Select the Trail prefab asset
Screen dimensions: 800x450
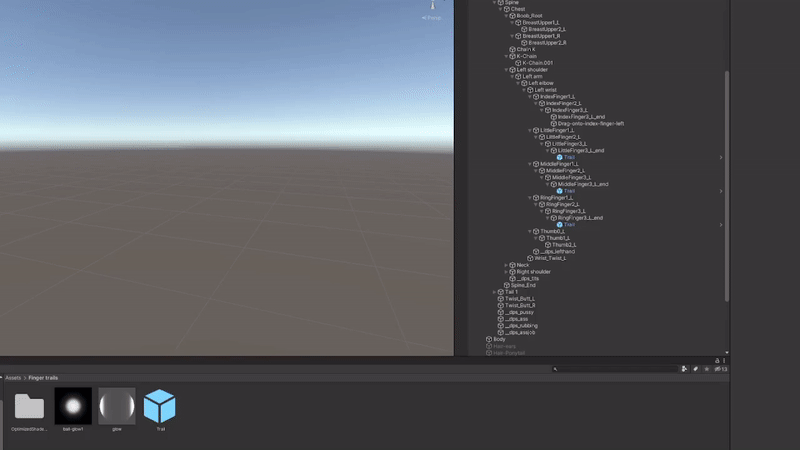point(160,406)
